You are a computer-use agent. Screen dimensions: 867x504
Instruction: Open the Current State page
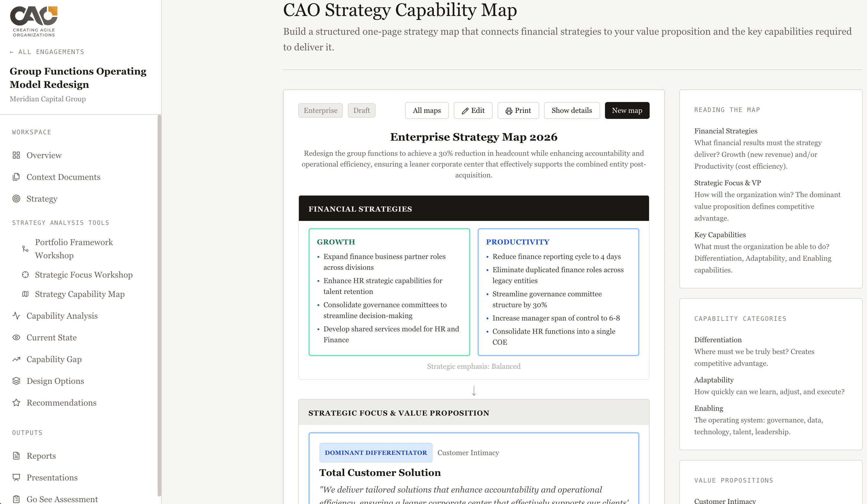52,337
